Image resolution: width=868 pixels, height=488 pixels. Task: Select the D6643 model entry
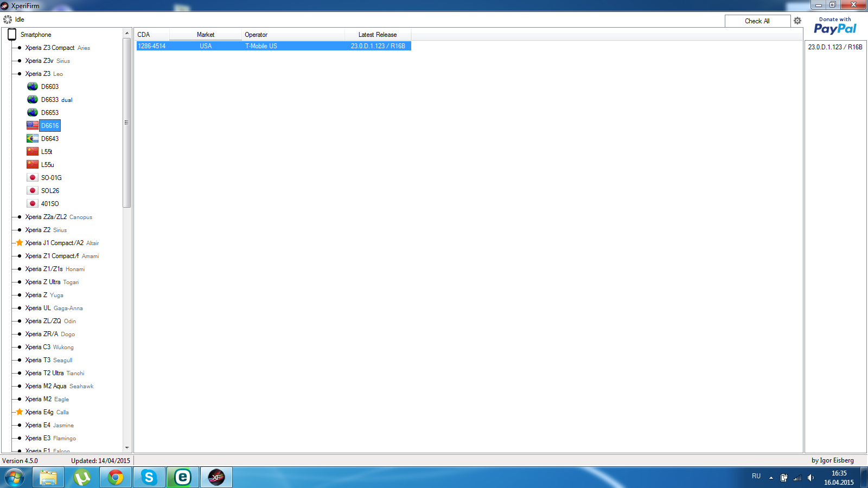pyautogui.click(x=50, y=139)
